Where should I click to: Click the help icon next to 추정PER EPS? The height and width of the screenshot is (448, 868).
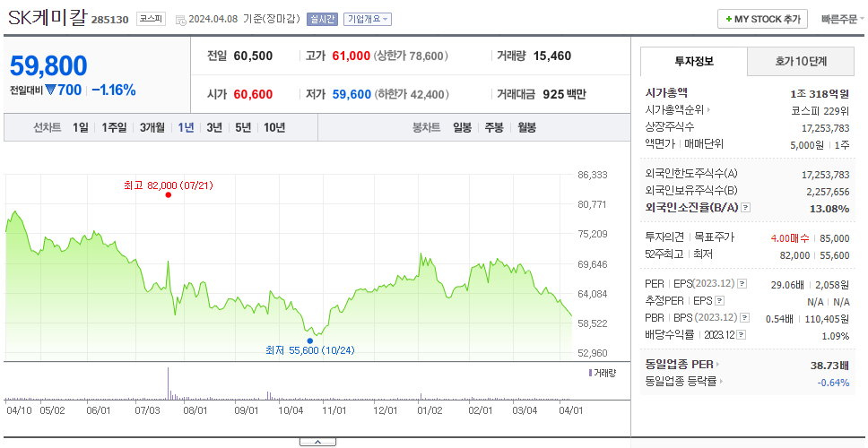click(719, 301)
